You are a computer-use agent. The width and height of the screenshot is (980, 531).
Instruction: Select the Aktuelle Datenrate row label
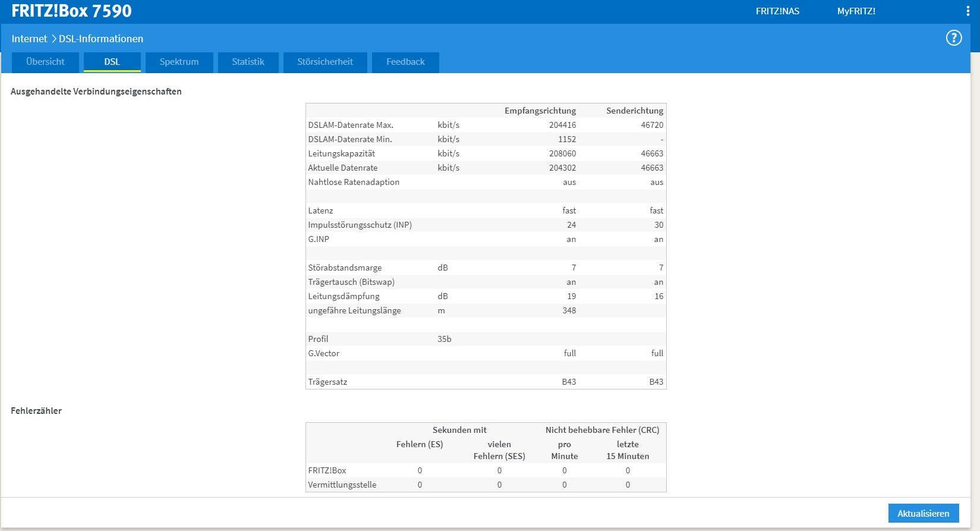[343, 168]
